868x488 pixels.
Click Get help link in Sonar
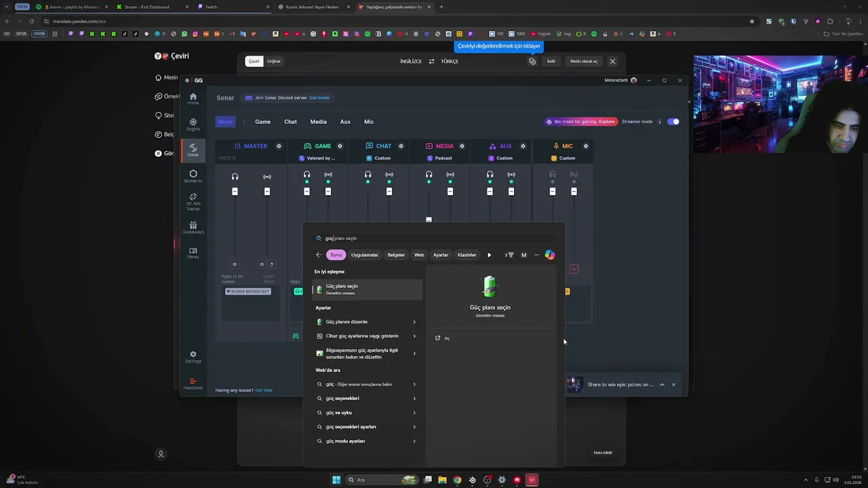click(x=264, y=390)
